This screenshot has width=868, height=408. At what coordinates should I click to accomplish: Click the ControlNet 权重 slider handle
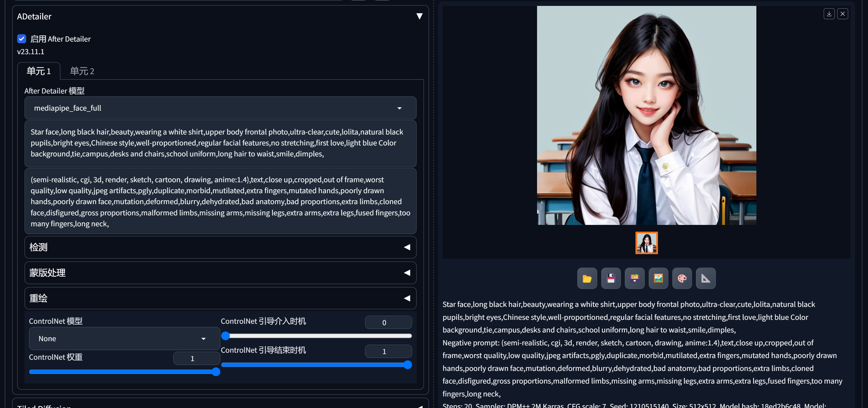click(216, 372)
